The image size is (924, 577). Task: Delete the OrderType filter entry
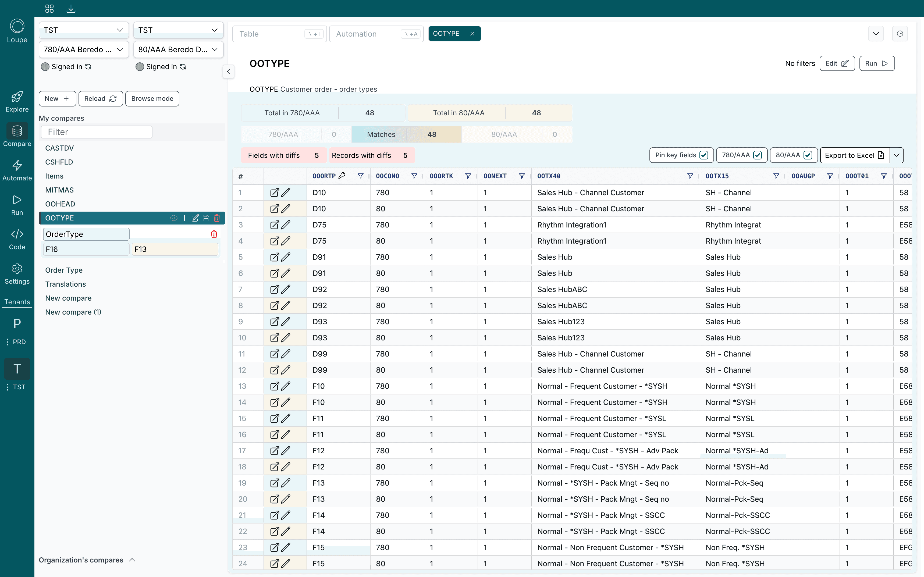click(214, 234)
